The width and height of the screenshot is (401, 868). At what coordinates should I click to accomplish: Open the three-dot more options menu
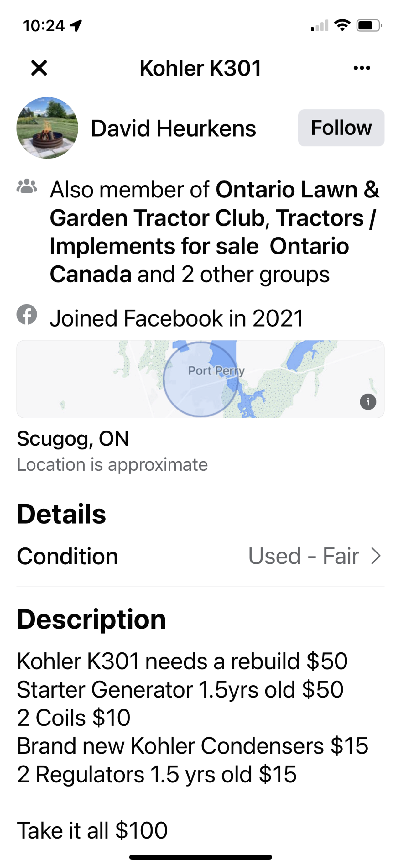(362, 68)
